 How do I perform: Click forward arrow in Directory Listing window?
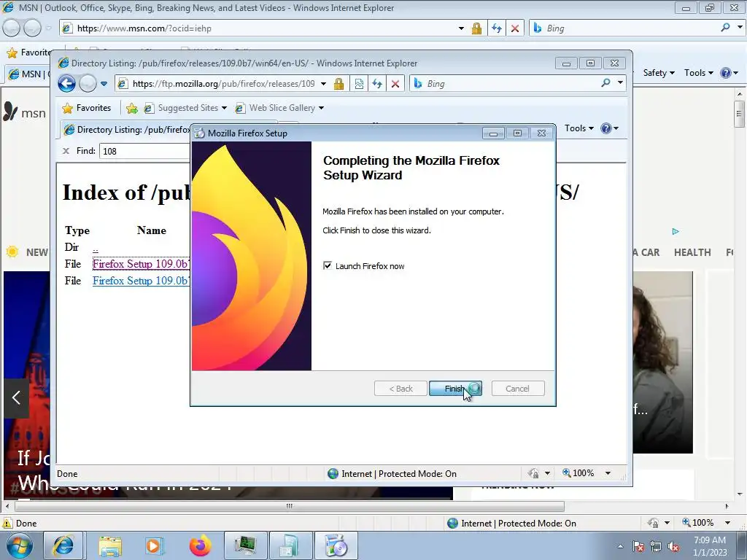click(x=88, y=84)
